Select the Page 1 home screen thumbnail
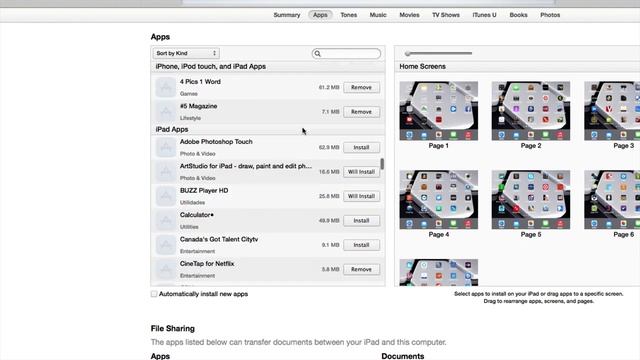640x360 pixels. pos(439,111)
